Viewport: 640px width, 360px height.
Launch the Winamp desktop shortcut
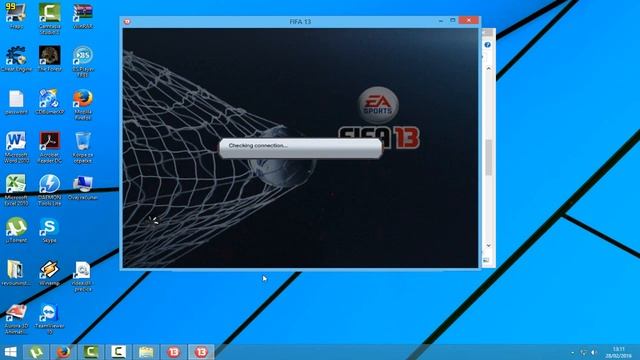tap(50, 273)
